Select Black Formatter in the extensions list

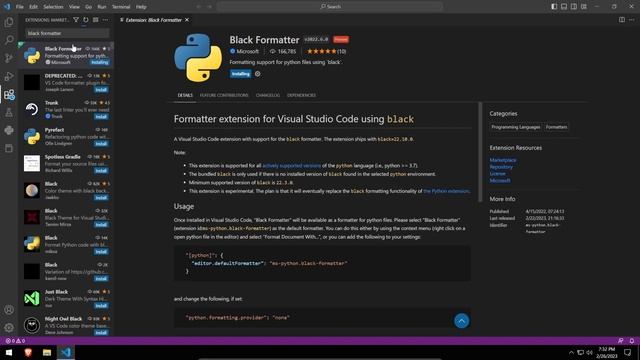[x=67, y=55]
